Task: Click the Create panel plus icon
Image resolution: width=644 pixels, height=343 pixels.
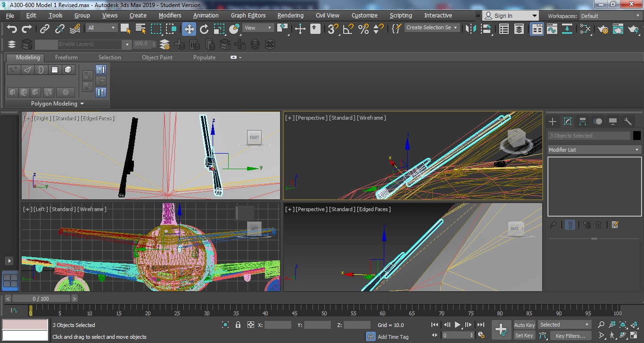Action: (553, 122)
